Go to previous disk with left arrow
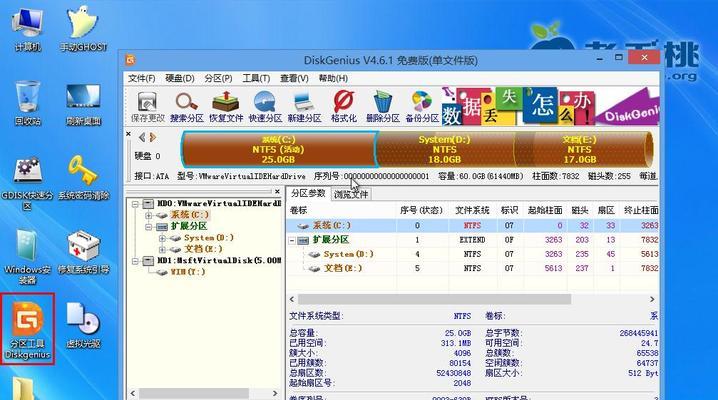718x400 pixels. 142,137
